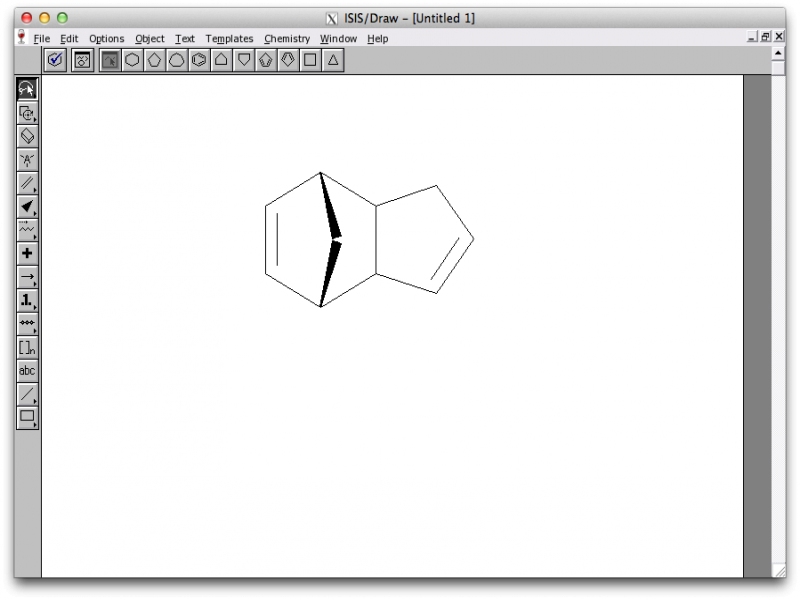800x600 pixels.
Task: Click the wine glass document icon in menu bar
Action: point(21,37)
